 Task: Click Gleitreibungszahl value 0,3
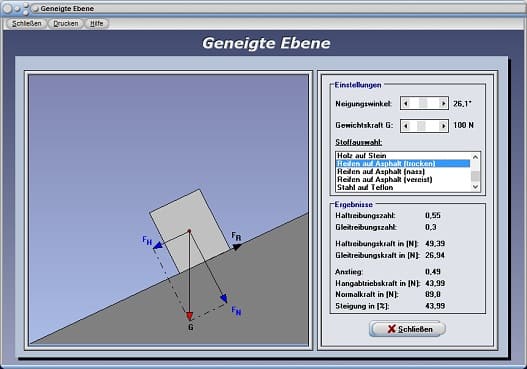pos(431,227)
